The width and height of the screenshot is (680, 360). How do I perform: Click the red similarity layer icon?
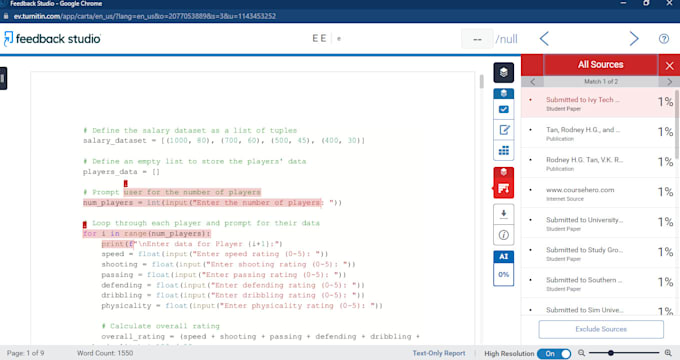tap(503, 172)
